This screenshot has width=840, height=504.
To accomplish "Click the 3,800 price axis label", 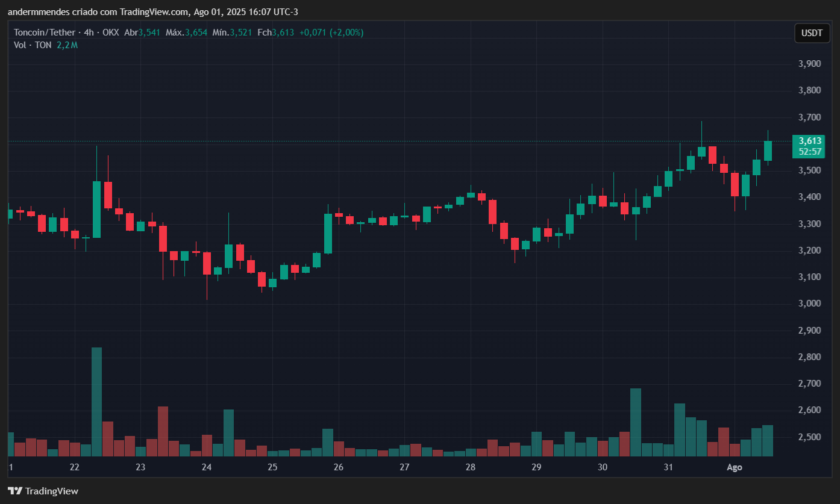I will pyautogui.click(x=809, y=90).
